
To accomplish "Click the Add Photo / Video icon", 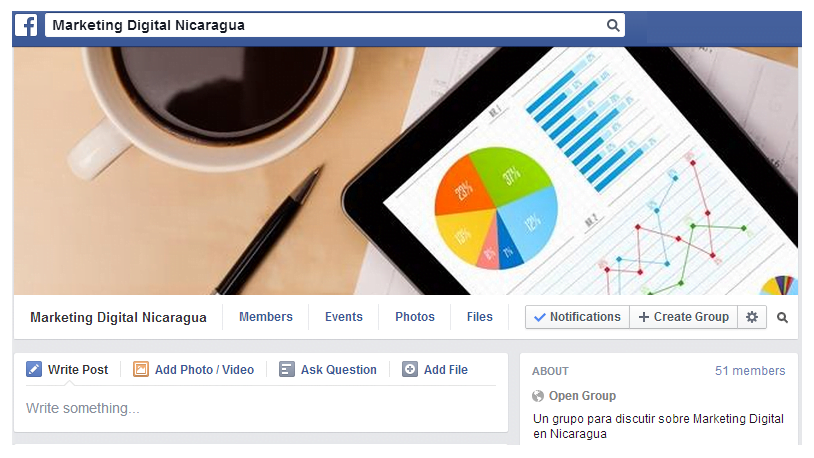I will coord(141,369).
